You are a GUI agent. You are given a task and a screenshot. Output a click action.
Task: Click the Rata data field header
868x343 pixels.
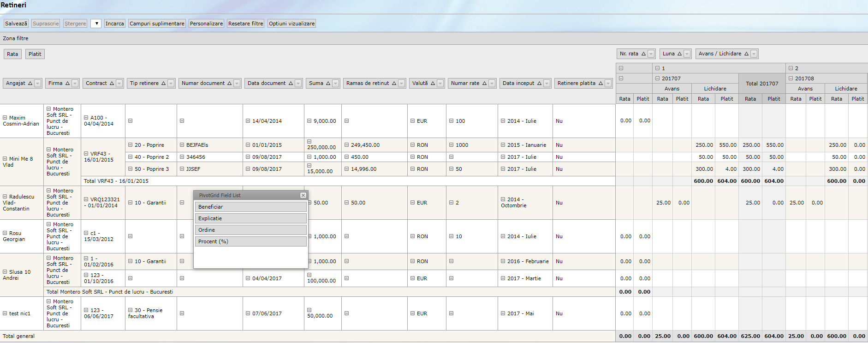[x=12, y=54]
